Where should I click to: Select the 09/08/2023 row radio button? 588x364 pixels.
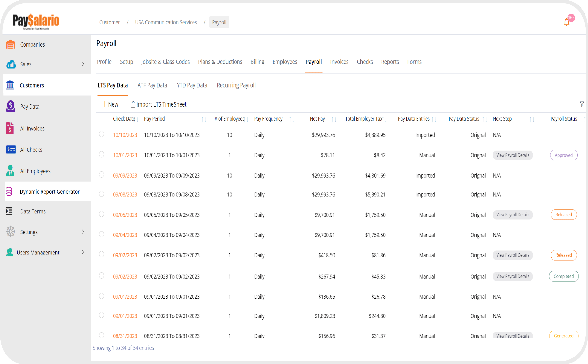point(101,194)
